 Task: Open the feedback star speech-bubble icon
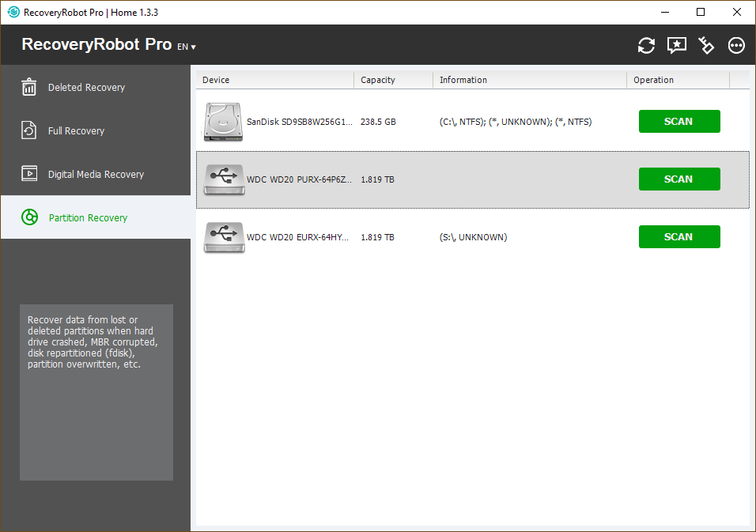tap(677, 45)
